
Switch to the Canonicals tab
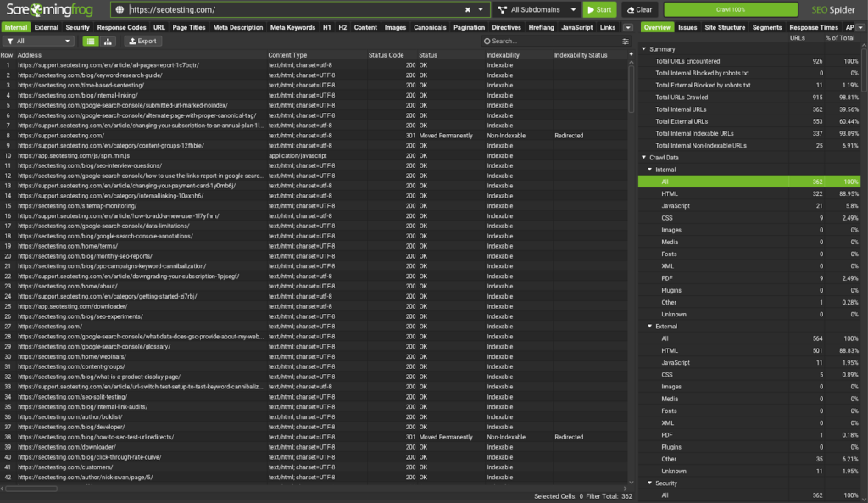430,27
